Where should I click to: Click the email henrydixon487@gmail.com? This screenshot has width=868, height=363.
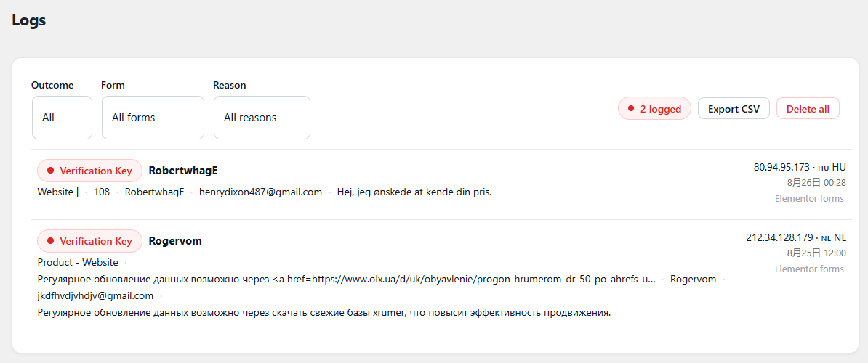[x=260, y=192]
